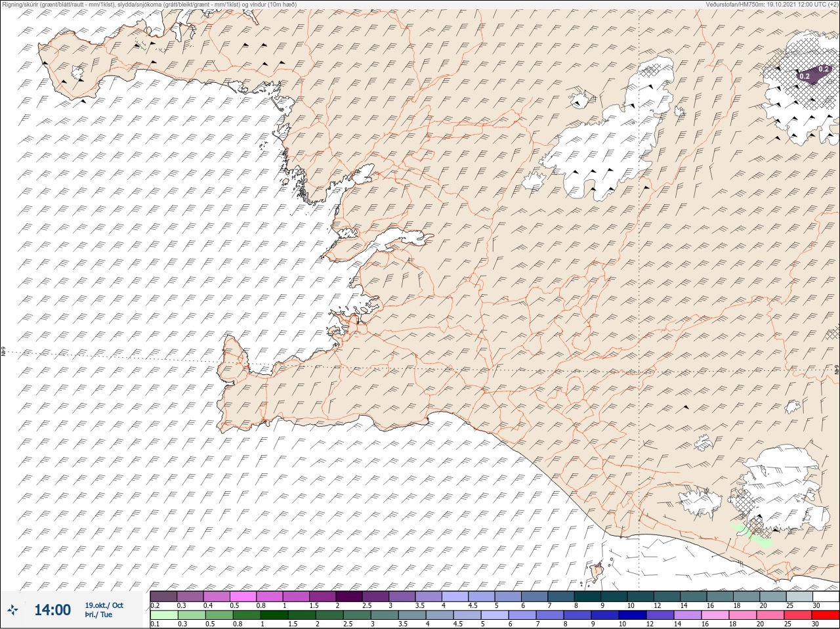Screen dimensions: 840x629
Task: Click the '2.5' label under the upper legend row
Action: [x=367, y=605]
